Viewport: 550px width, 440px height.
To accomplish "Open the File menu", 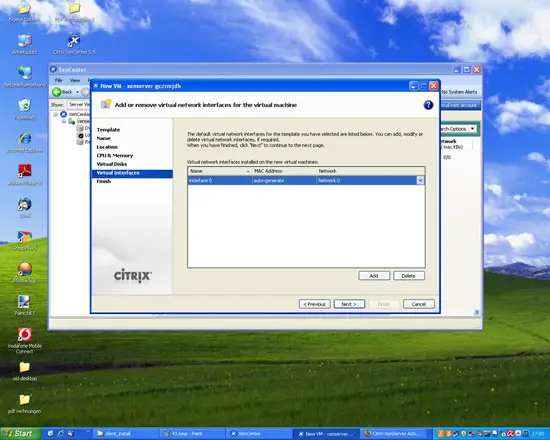I will (58, 80).
